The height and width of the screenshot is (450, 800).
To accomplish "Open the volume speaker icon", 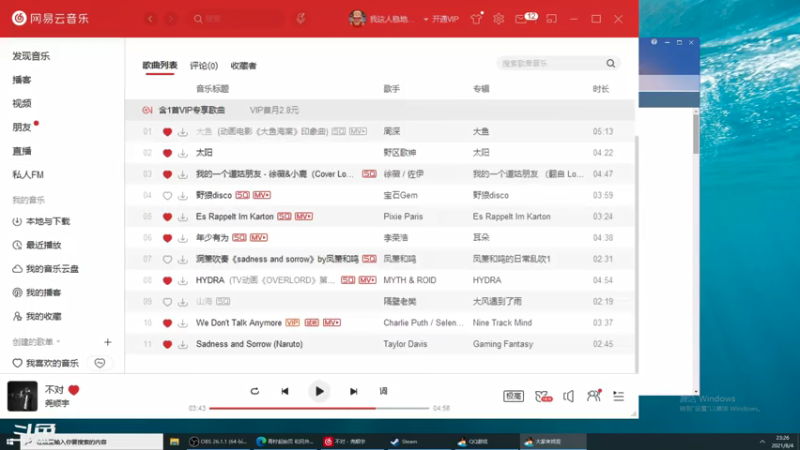I will click(568, 396).
